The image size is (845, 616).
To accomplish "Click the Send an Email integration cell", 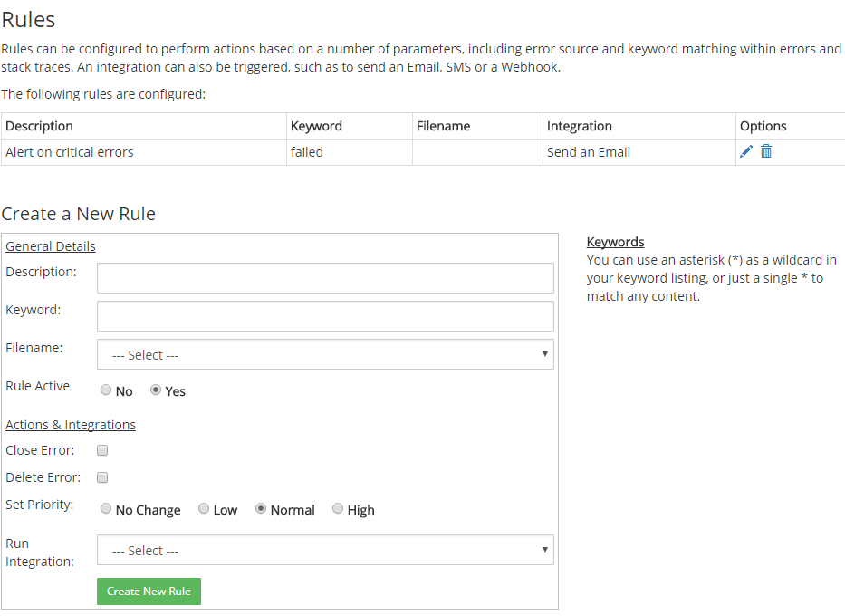I will 639,152.
